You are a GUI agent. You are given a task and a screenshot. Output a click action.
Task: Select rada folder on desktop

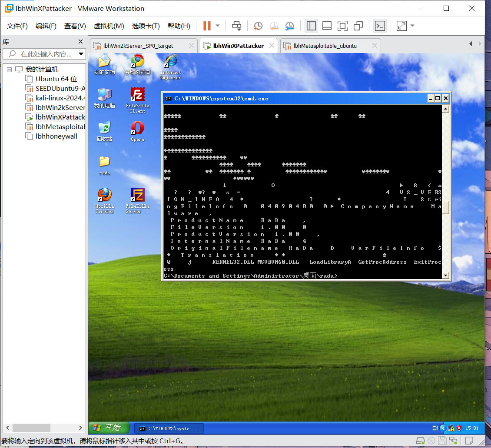click(x=105, y=165)
